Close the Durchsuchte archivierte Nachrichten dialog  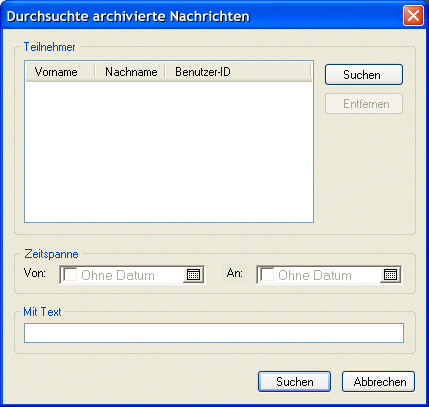[413, 16]
